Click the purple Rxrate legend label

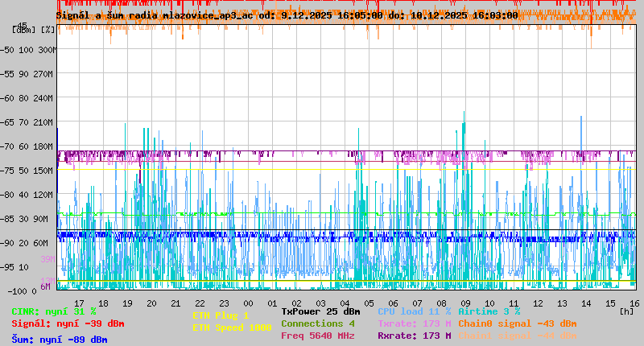pyautogui.click(x=415, y=336)
